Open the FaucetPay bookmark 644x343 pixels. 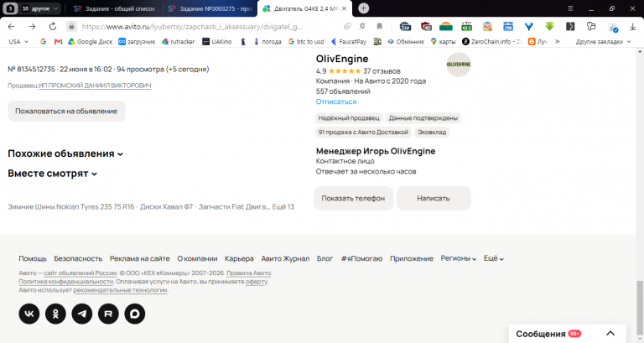(348, 41)
